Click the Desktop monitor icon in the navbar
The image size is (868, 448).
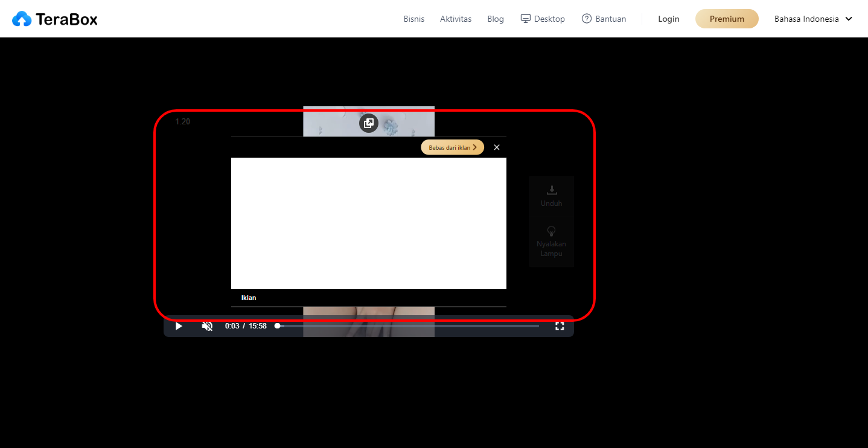[x=525, y=18]
